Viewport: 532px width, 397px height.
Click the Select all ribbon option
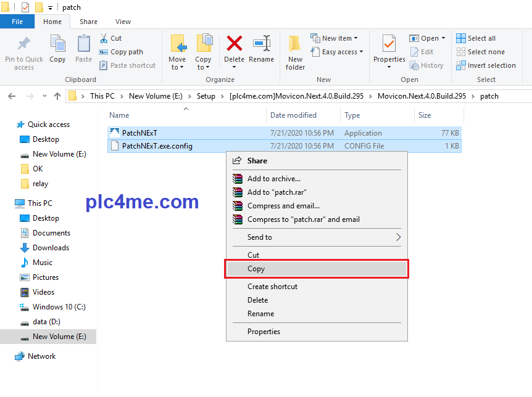[x=476, y=38]
